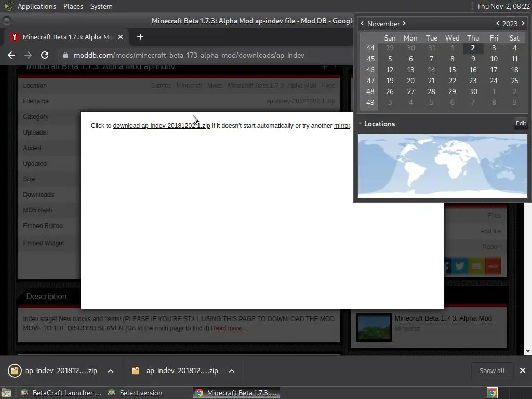
Task: Go to previous month in calendar
Action: 362,23
